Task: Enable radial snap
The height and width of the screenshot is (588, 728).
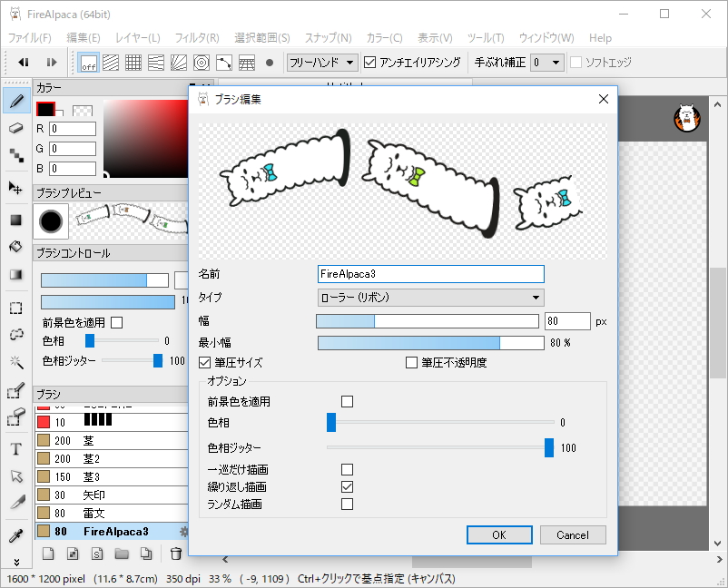Action: pos(179,63)
